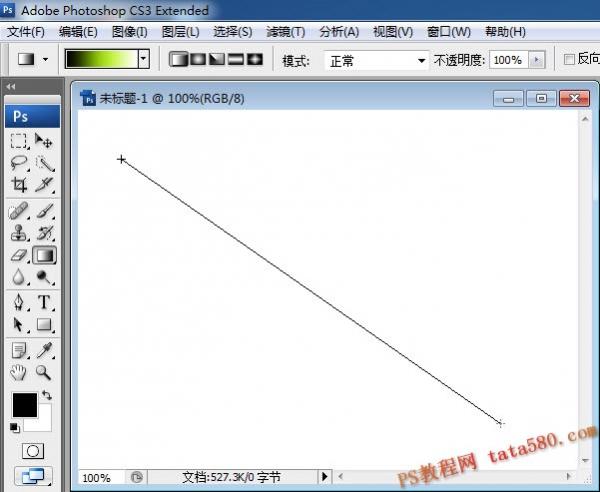Screen dimensions: 600x492
Task: Collapse the toolbox double-arrow
Action: coord(11,87)
